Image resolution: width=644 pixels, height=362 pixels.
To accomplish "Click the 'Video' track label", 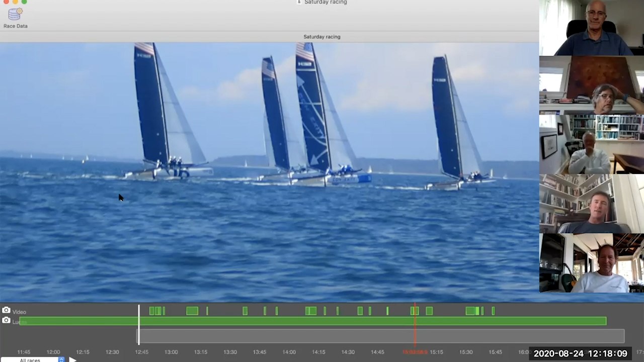I will 20,312.
